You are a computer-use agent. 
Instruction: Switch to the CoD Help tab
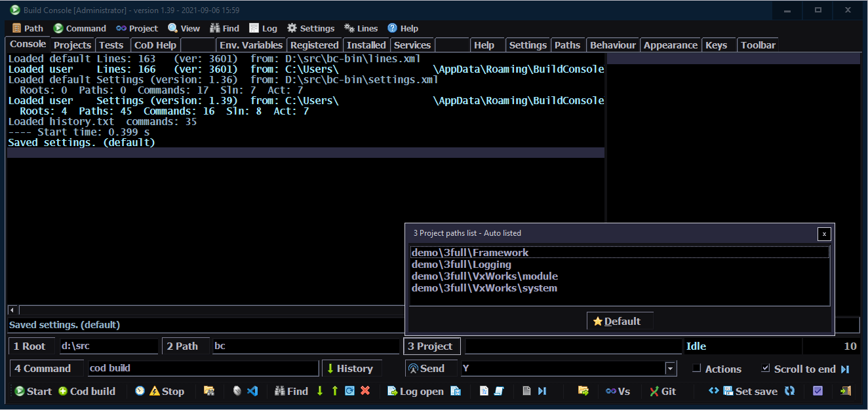click(155, 45)
